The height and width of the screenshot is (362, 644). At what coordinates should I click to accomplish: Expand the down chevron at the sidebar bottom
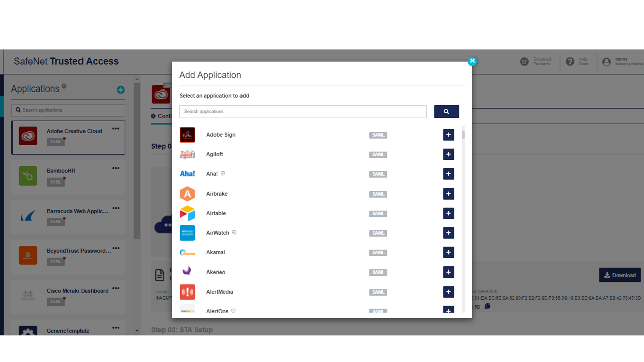click(137, 331)
